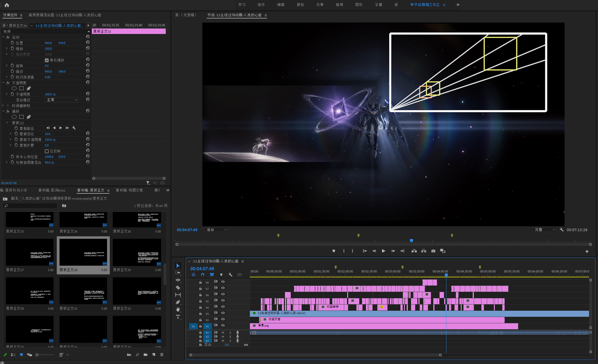Open the Audio Clip Mixer tab
The width and height of the screenshot is (598, 364).
pyautogui.click(x=65, y=15)
